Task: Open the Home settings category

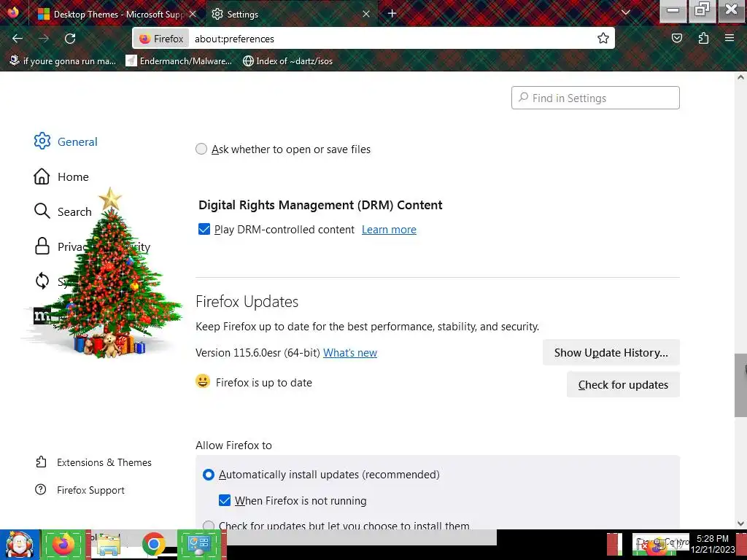Action: (x=61, y=176)
